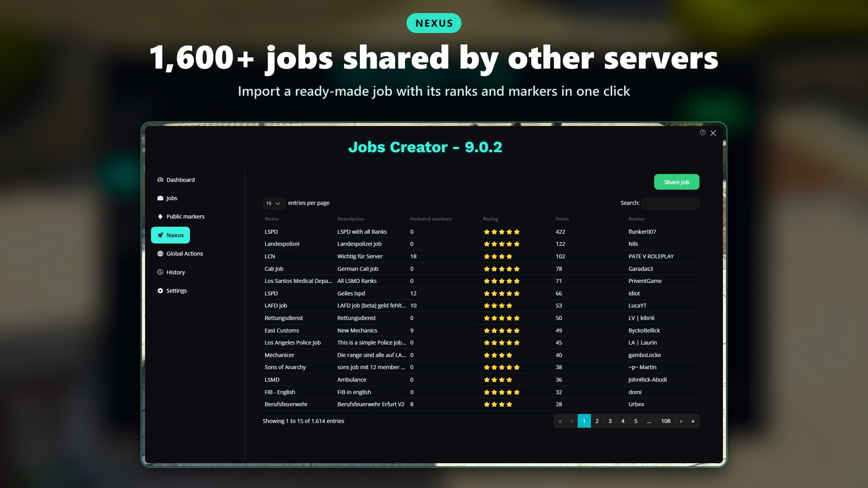
Task: Open the Jobs sidebar section
Action: click(167, 198)
